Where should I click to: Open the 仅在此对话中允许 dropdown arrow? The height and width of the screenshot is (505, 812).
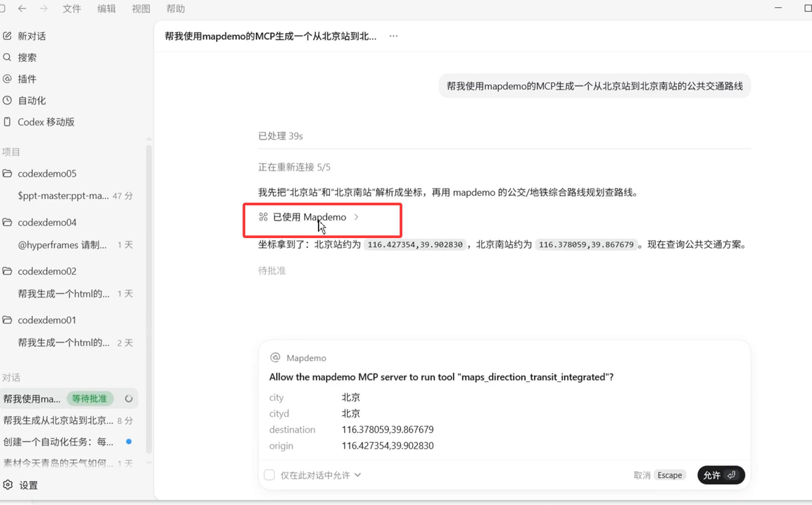point(358,475)
